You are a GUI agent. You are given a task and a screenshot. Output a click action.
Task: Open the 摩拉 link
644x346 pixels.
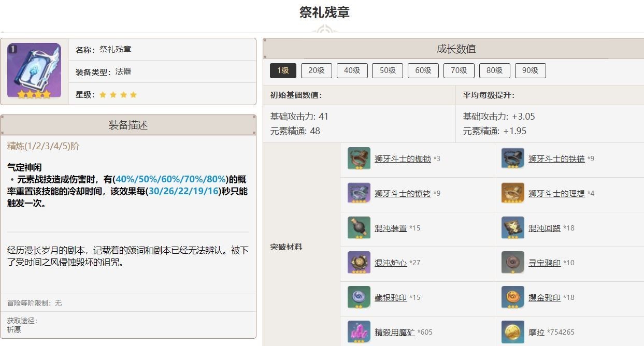click(536, 332)
